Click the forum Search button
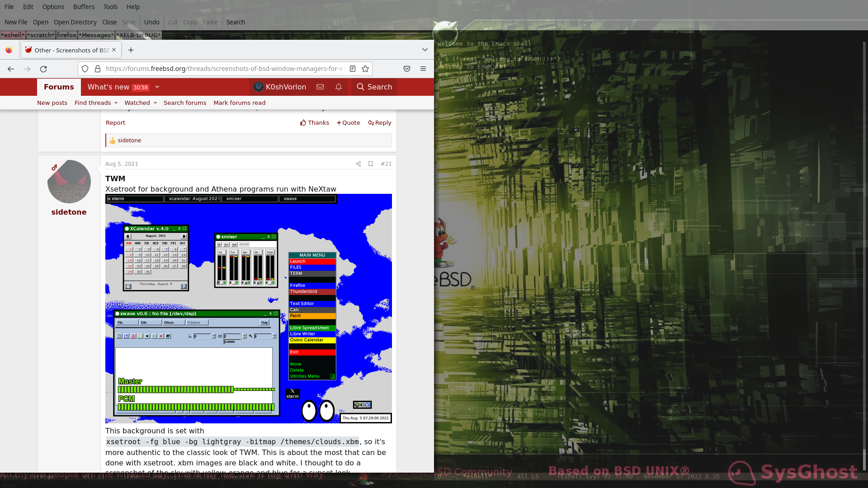Image resolution: width=868 pixels, height=488 pixels. coord(374,87)
